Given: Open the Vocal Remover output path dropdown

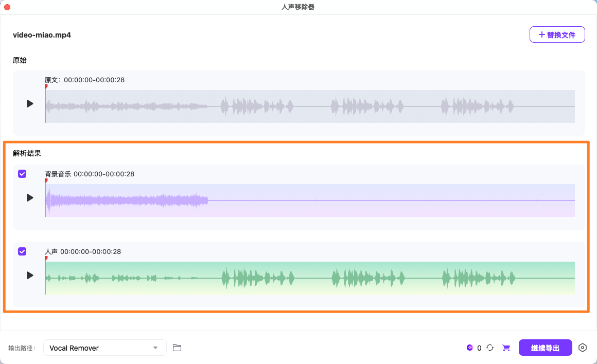Looking at the screenshot, I should tap(104, 348).
